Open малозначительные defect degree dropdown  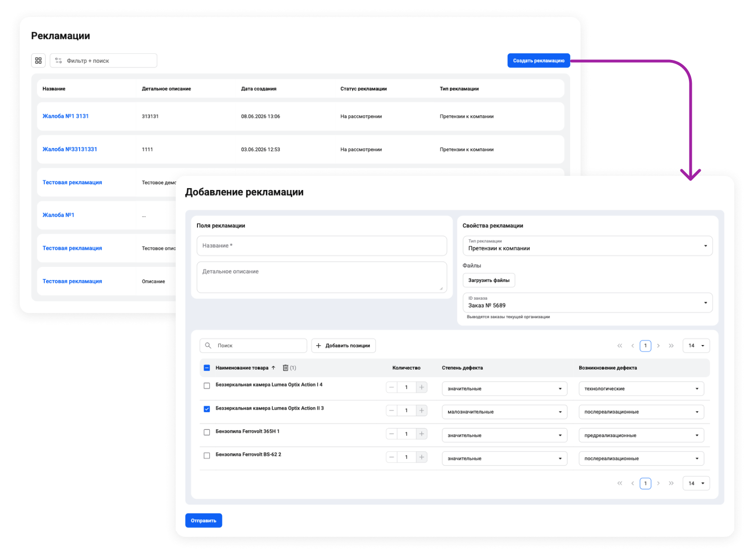coord(504,412)
